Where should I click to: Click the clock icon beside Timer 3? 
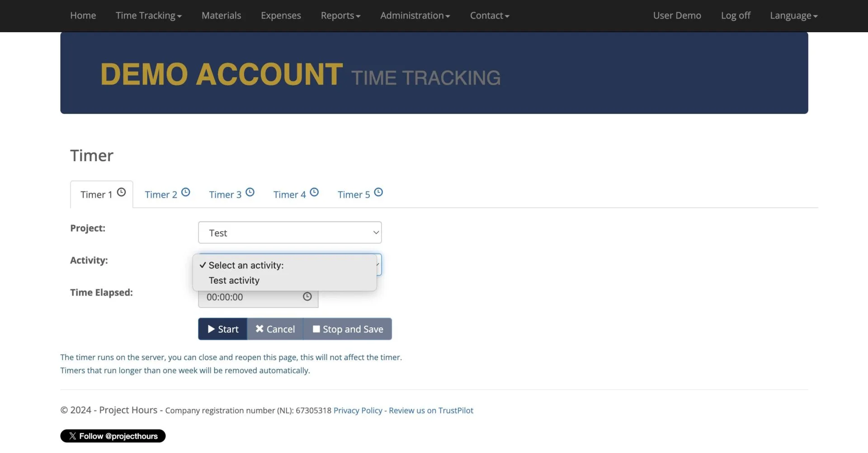pos(250,192)
